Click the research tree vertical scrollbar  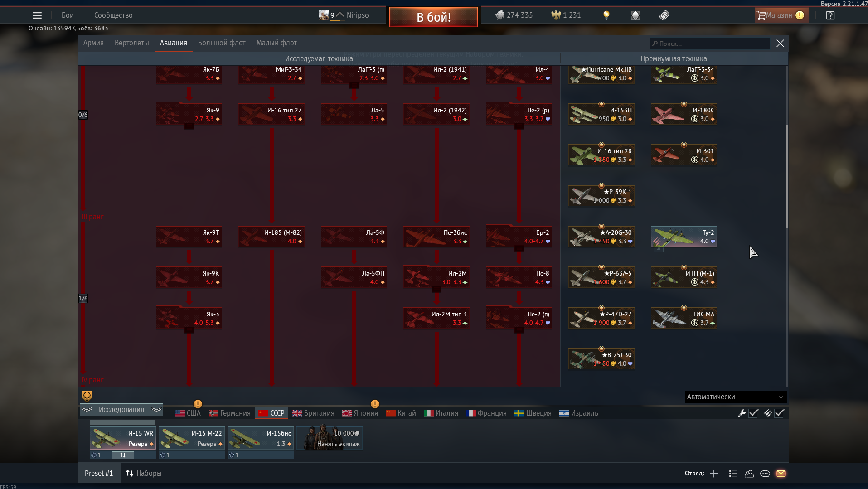click(x=786, y=177)
